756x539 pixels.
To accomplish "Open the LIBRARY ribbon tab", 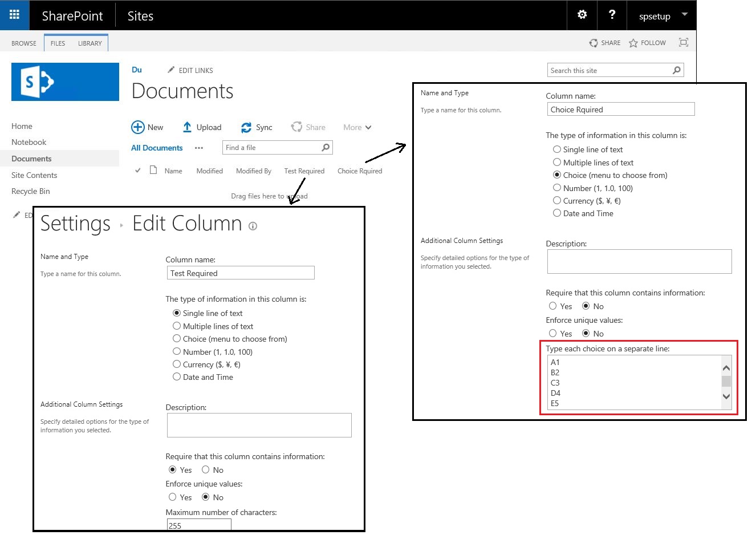I will [90, 43].
